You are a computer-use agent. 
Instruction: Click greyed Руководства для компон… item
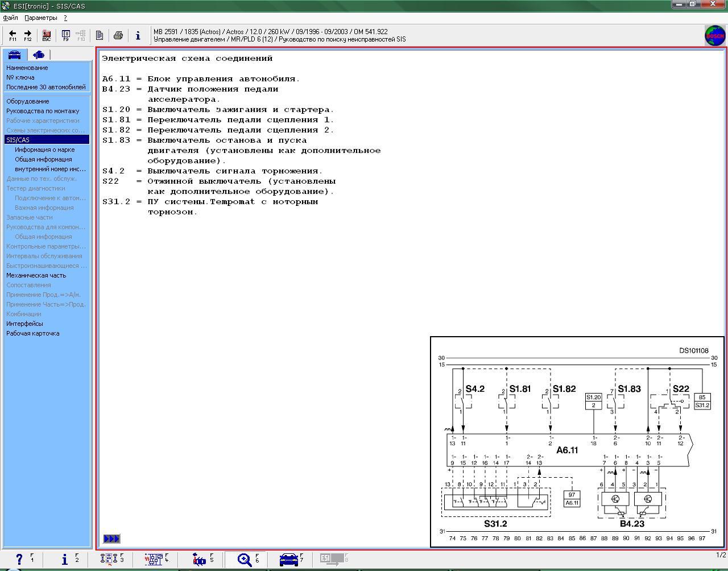pyautogui.click(x=46, y=227)
